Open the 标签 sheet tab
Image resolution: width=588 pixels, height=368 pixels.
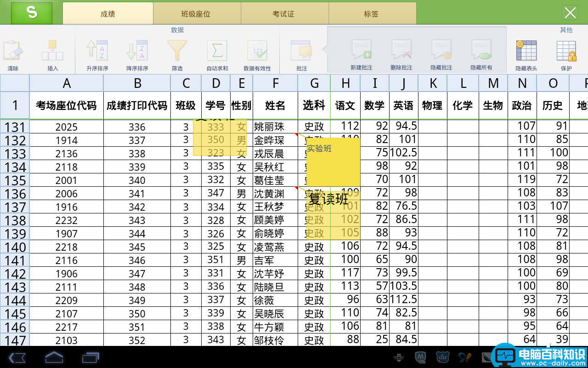372,13
